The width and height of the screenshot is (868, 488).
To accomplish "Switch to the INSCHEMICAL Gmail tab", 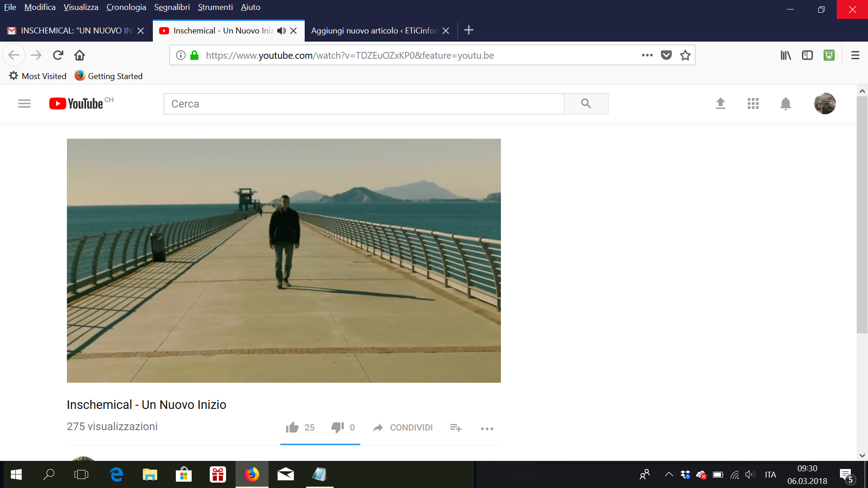I will pyautogui.click(x=76, y=31).
